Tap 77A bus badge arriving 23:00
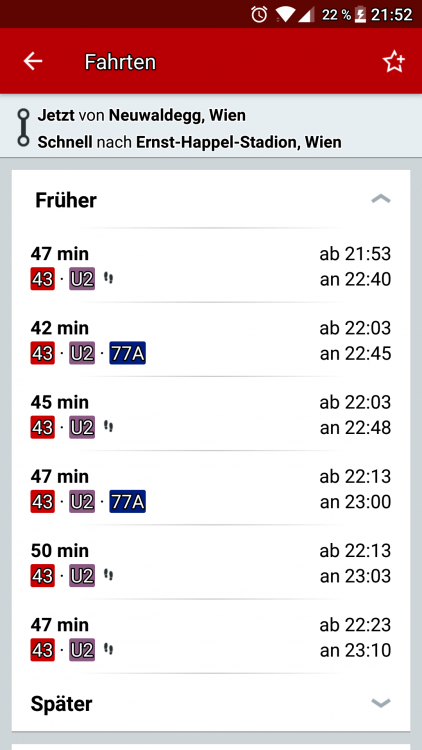Screen dimensions: 422x750 click(x=127, y=501)
